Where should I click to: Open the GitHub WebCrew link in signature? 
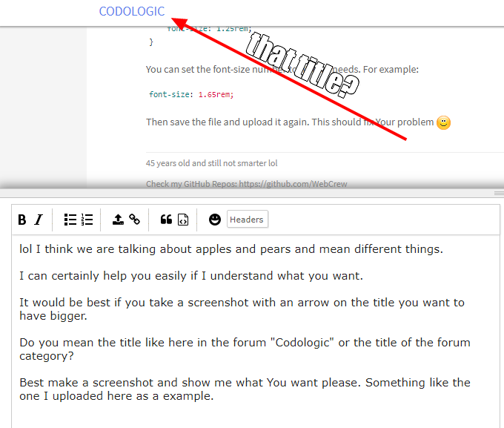pyautogui.click(x=293, y=184)
